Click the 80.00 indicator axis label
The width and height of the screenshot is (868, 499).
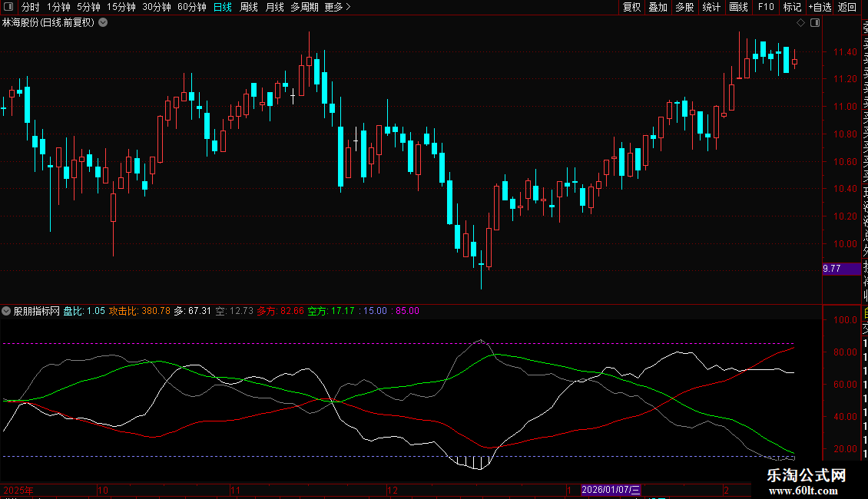tap(845, 352)
